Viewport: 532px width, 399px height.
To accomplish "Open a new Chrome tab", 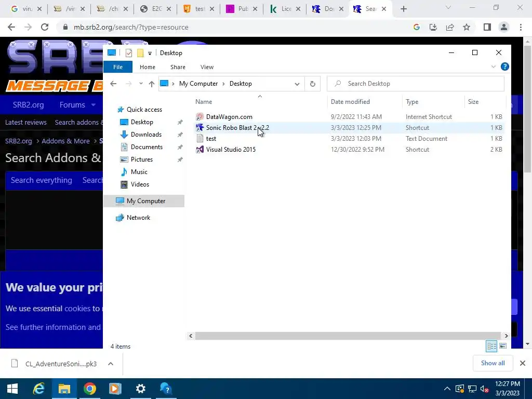I will (x=403, y=9).
